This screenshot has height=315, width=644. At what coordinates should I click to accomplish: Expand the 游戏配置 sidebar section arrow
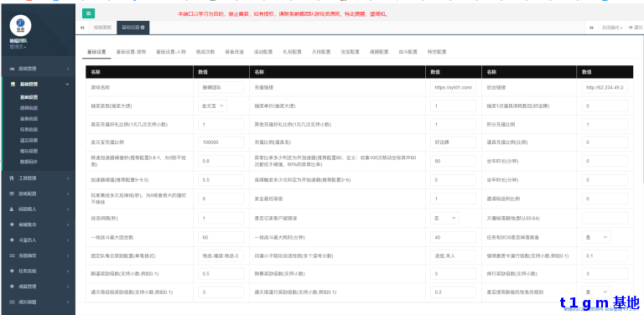(x=68, y=194)
